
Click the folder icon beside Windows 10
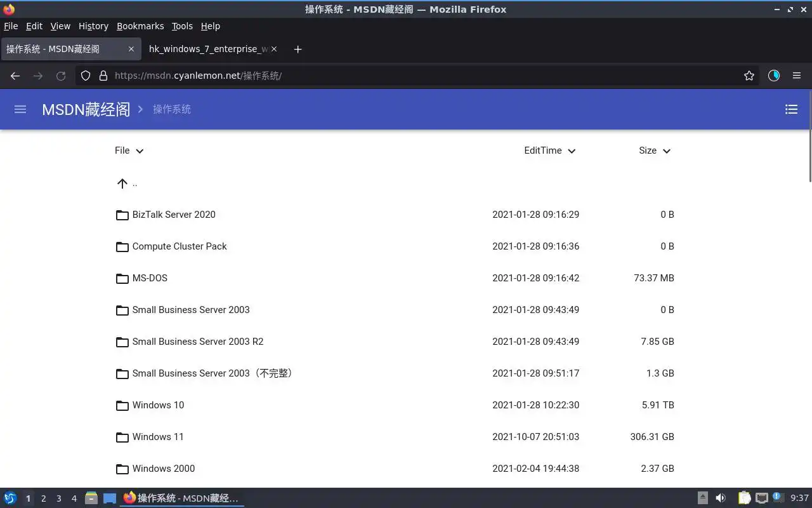(122, 405)
